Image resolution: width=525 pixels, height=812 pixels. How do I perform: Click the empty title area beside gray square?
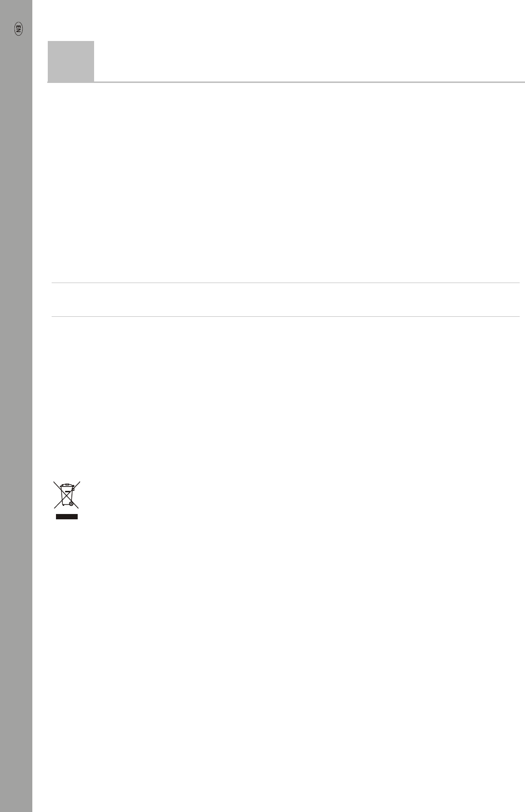tap(309, 61)
